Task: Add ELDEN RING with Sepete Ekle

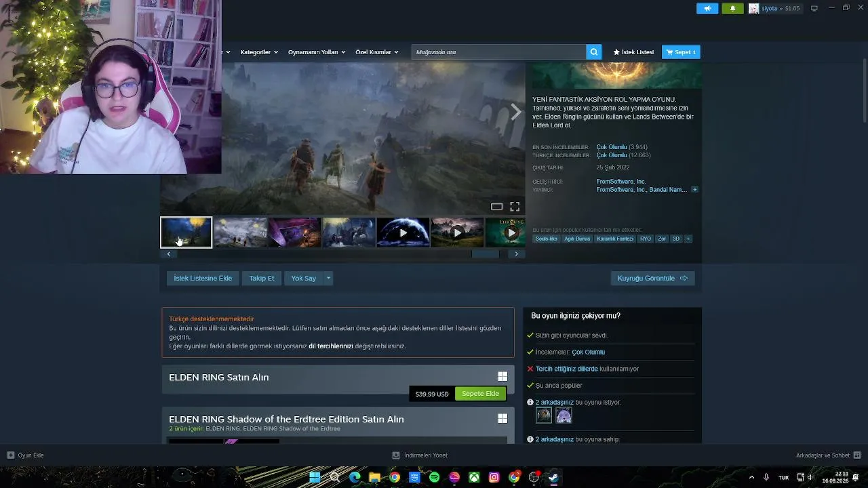Action: [x=480, y=394]
